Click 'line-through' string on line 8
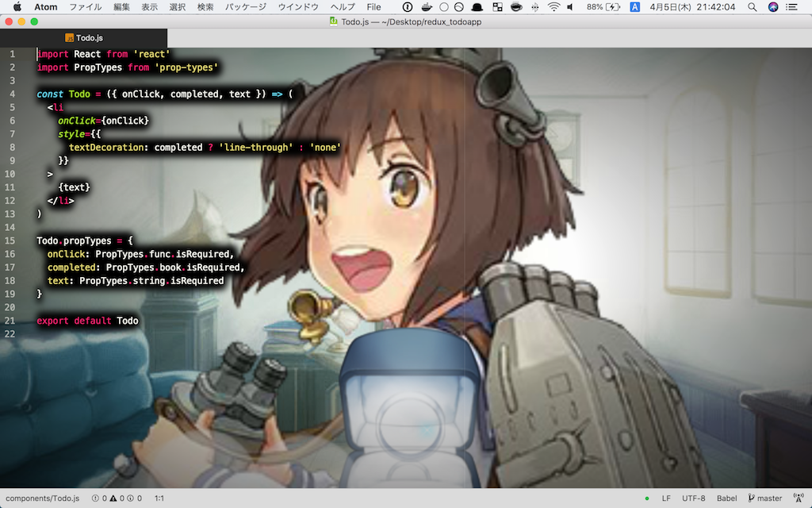Image resolution: width=812 pixels, height=508 pixels. click(256, 147)
